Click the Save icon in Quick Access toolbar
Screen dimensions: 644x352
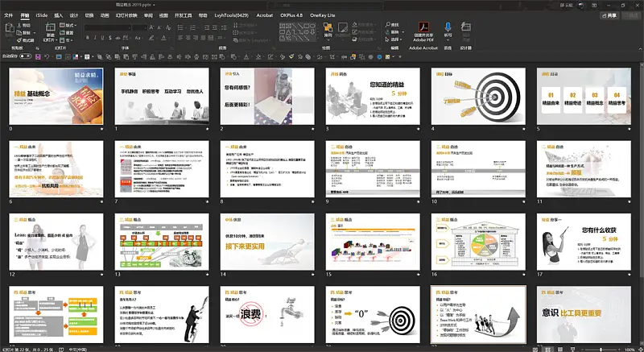point(38,56)
